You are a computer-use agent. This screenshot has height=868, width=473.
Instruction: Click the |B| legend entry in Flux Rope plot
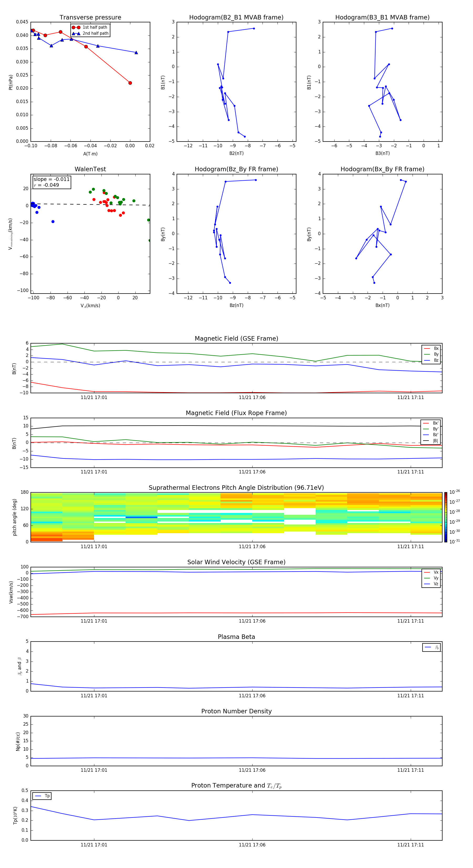431,441
